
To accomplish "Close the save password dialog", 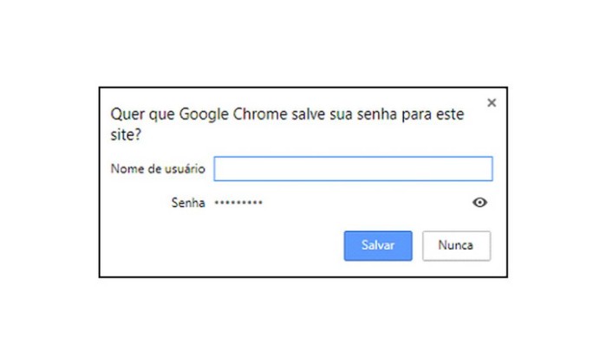I will pyautogui.click(x=492, y=102).
